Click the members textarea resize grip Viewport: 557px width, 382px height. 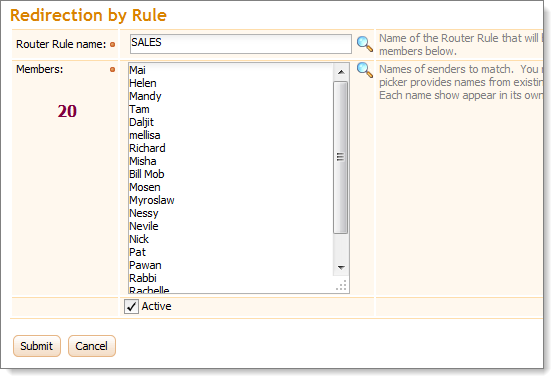(x=341, y=286)
